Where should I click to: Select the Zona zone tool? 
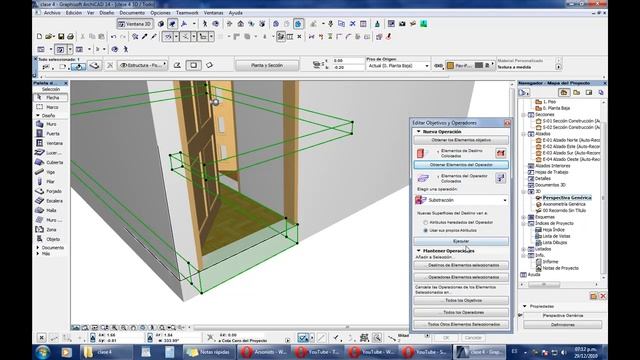click(x=51, y=230)
